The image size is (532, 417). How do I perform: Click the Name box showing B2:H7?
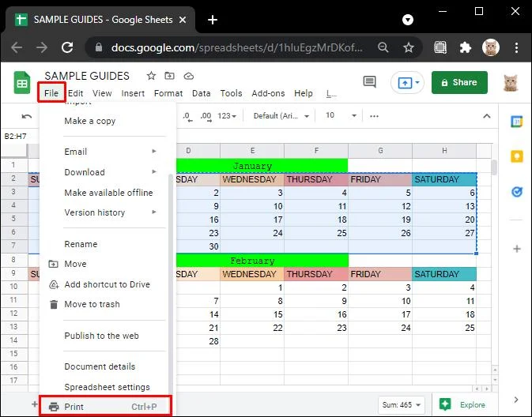click(16, 137)
